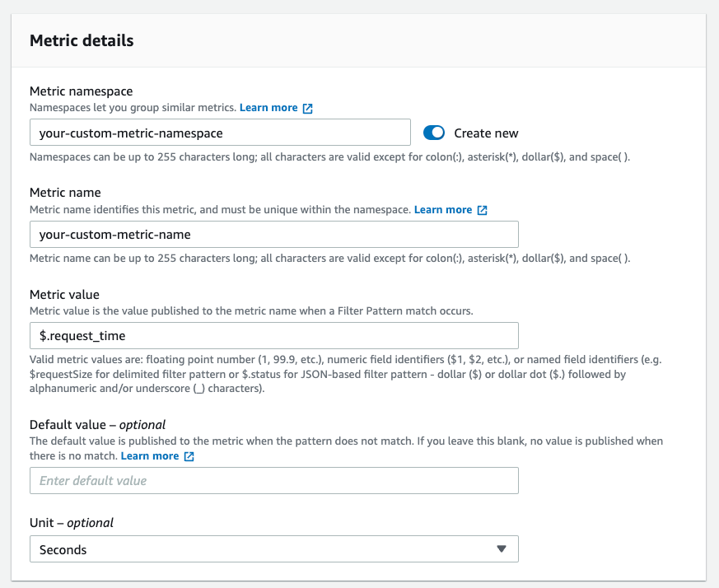Screen dimensions: 719x588
Task: Click the Unit optional label
Action: [72, 523]
